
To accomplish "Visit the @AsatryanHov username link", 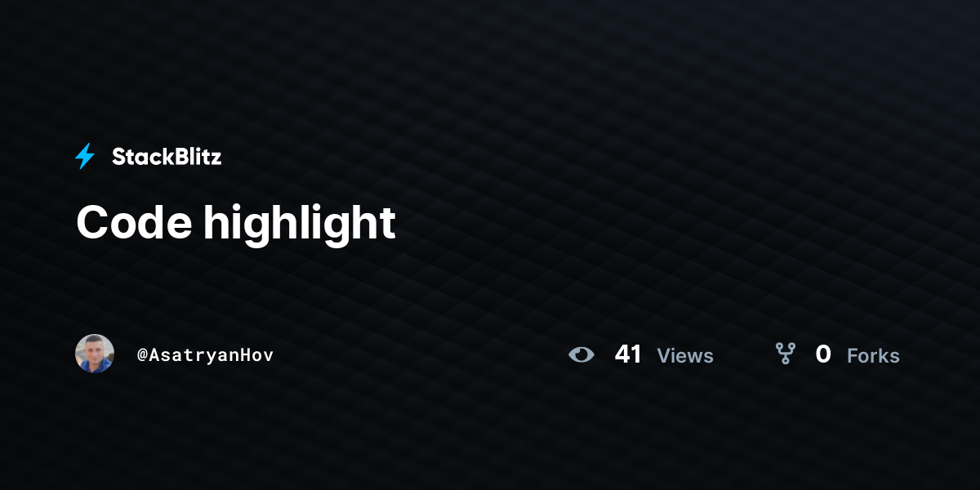I will 205,354.
